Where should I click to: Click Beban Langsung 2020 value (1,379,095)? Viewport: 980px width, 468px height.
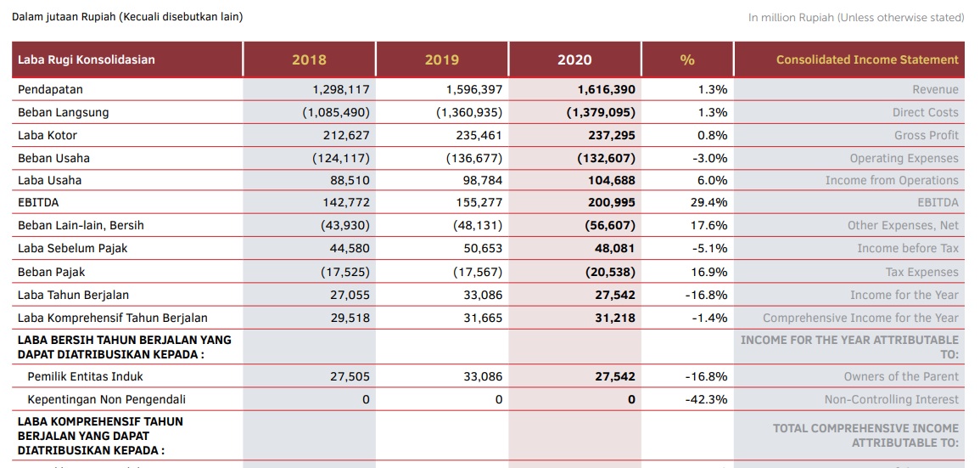(x=602, y=113)
